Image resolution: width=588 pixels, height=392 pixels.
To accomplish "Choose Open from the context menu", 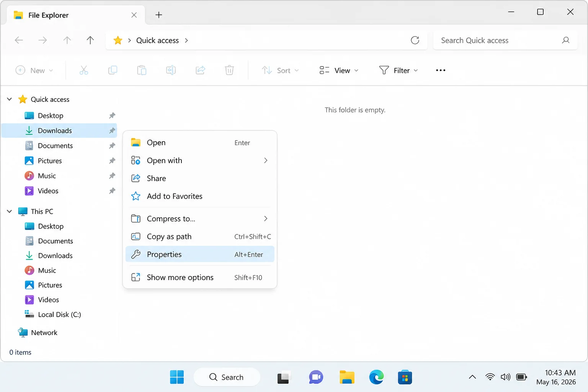I will (x=200, y=142).
